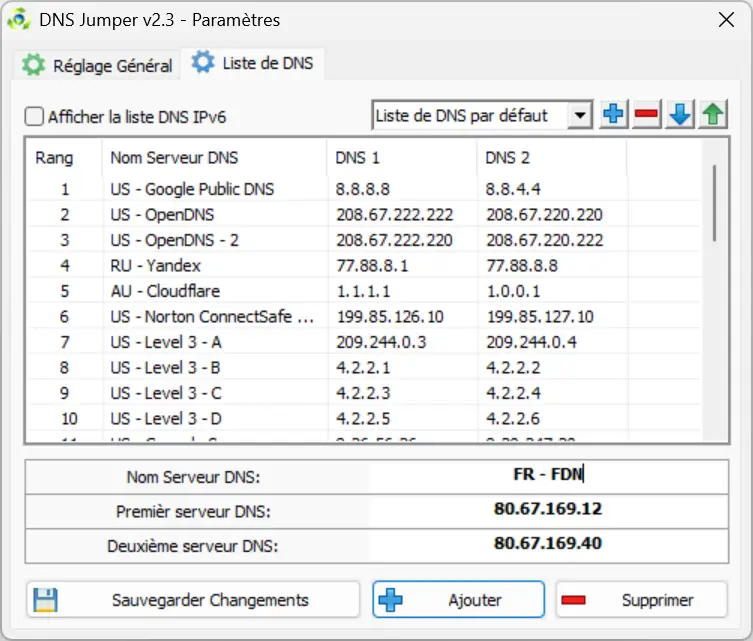Image resolution: width=753 pixels, height=641 pixels.
Task: Click the Premièr serveur DNS input field
Action: coord(548,509)
